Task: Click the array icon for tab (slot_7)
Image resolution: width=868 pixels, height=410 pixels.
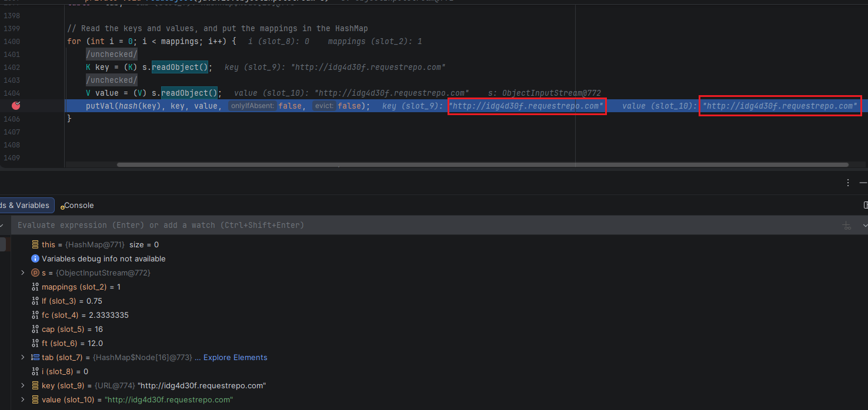Action: [35, 358]
